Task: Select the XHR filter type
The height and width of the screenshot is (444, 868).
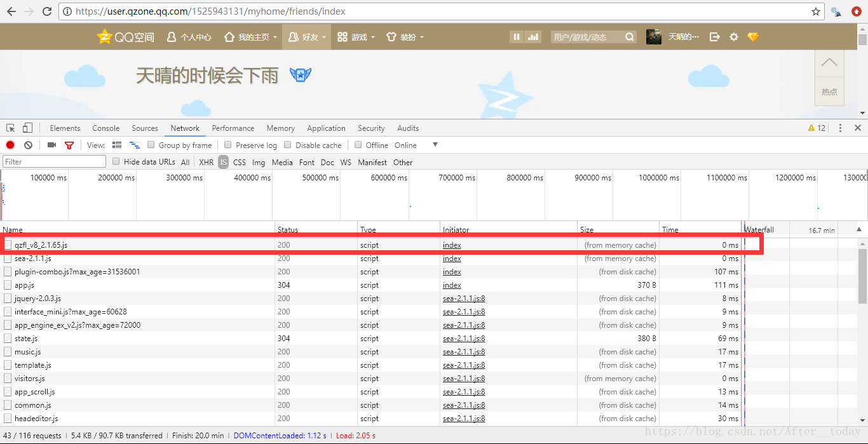Action: (x=206, y=162)
